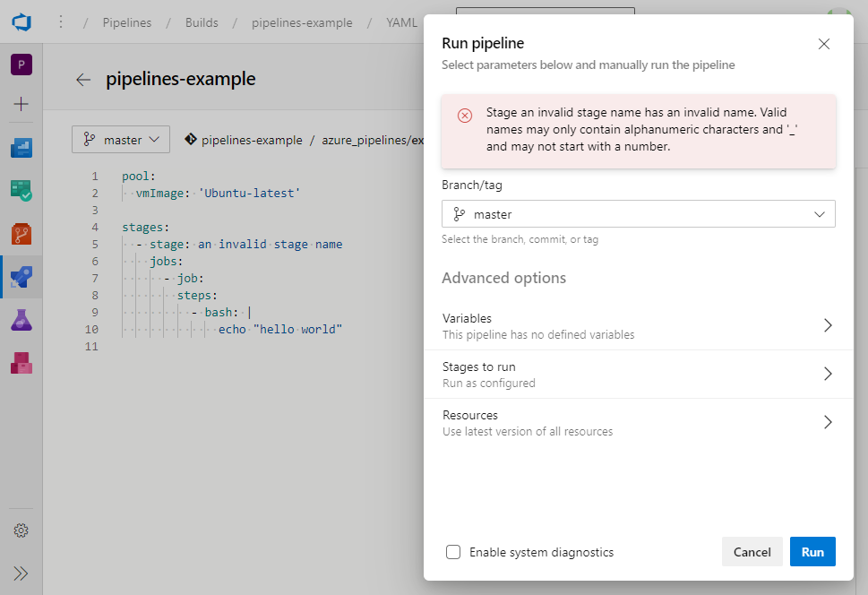Viewport: 868px width, 595px height.
Task: Enable system diagnostics checkbox
Action: click(453, 552)
